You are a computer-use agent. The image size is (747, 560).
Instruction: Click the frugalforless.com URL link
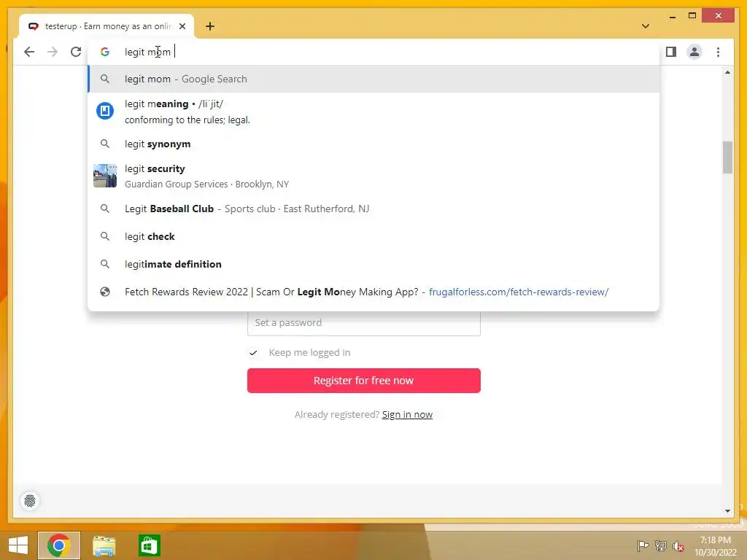tap(519, 292)
